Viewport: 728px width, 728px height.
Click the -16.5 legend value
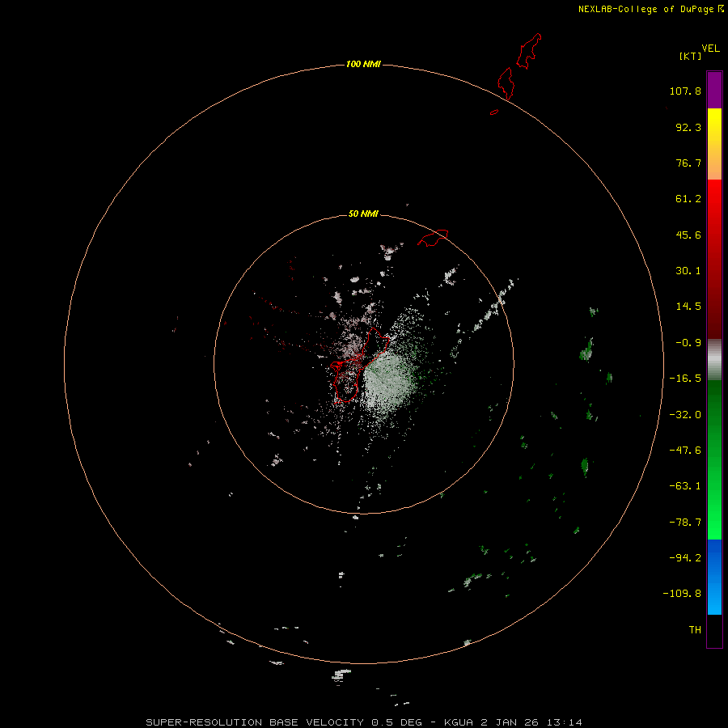point(685,379)
